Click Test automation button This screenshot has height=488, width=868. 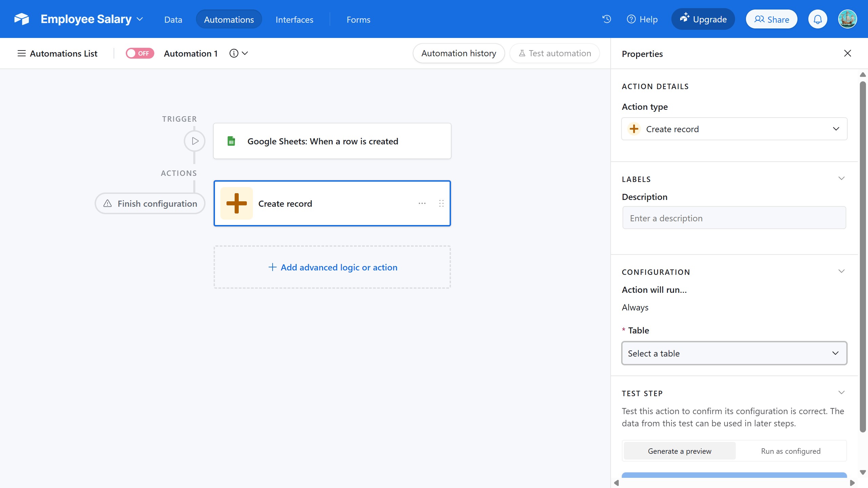coord(555,53)
